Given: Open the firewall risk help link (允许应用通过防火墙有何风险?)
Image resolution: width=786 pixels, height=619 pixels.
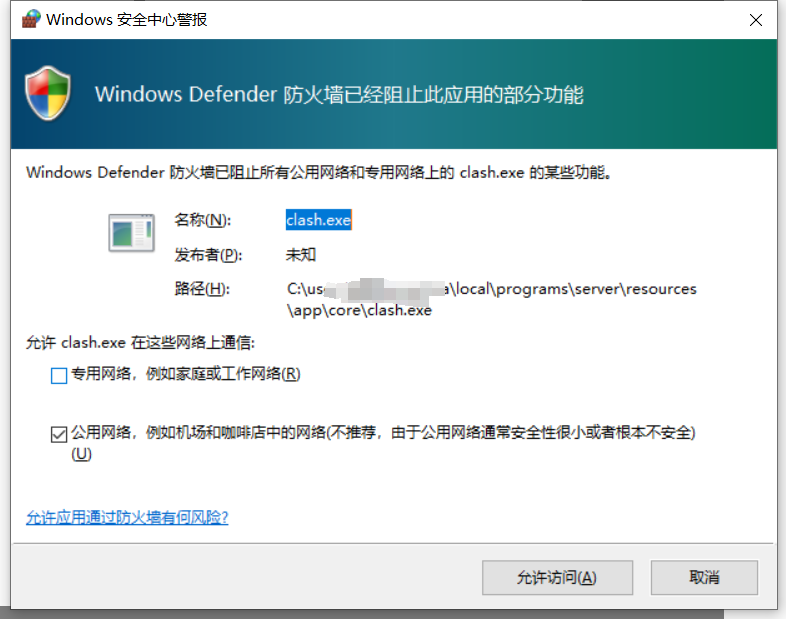Looking at the screenshot, I should pyautogui.click(x=127, y=517).
